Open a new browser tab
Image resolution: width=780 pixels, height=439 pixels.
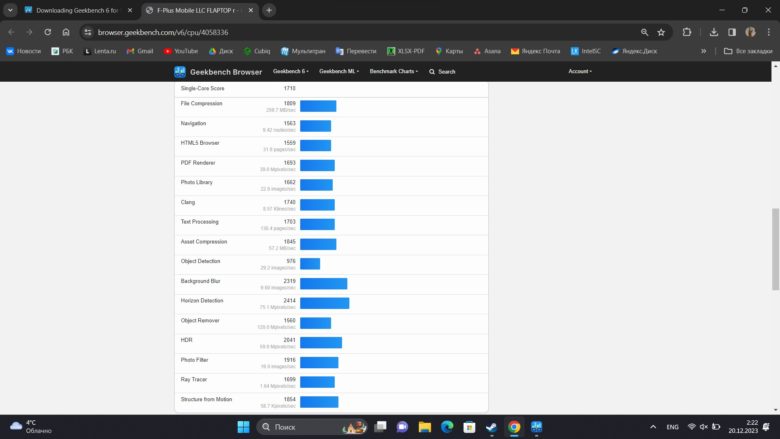269,10
